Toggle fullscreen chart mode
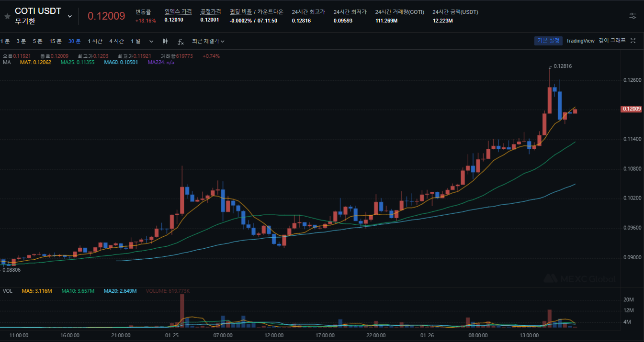The width and height of the screenshot is (644, 342). click(x=633, y=41)
